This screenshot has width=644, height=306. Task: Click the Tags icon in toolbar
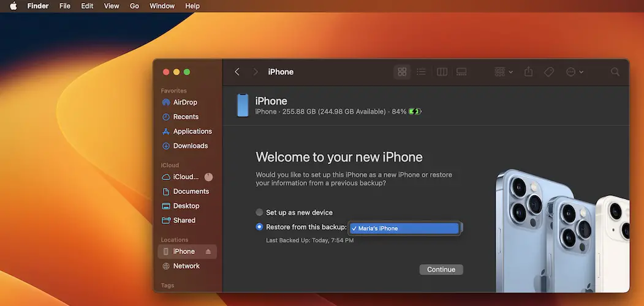549,72
